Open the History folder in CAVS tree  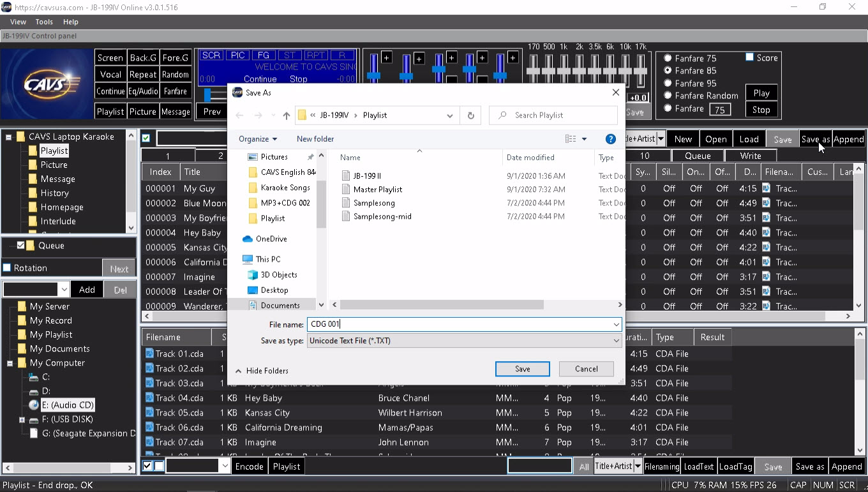point(48,193)
